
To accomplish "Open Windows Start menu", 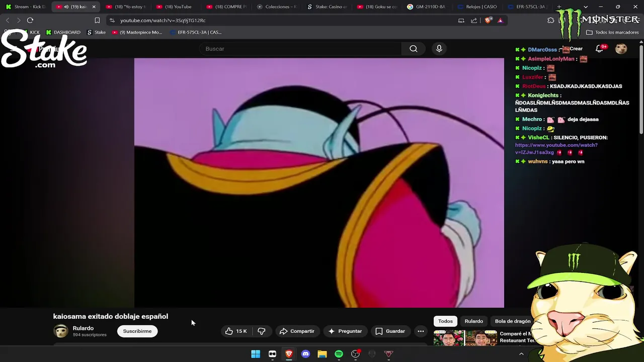I will (256, 354).
